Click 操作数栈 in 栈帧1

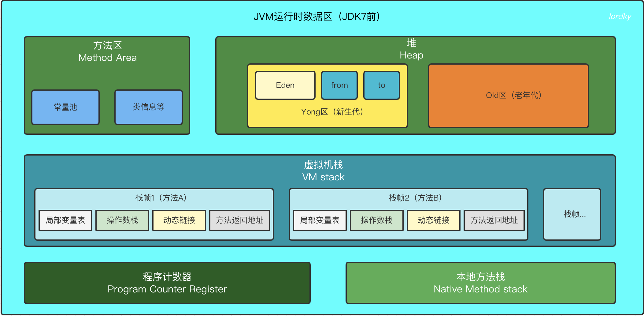pos(122,220)
